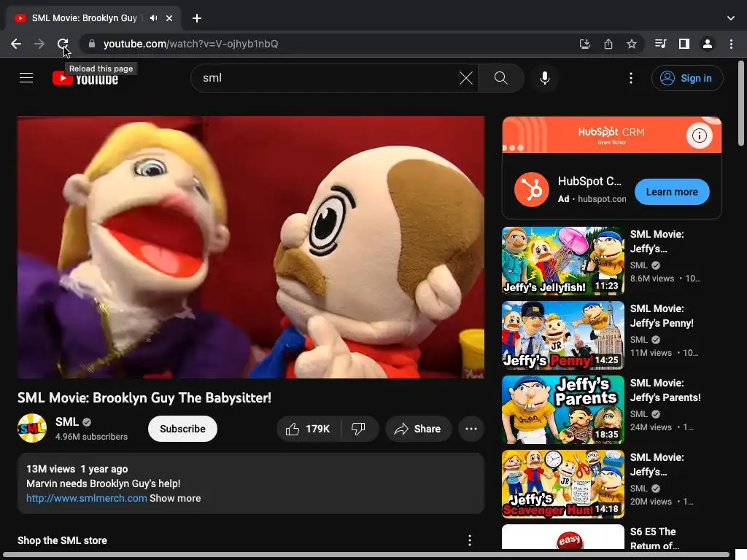Click the horizontal scrollbar at bottom
The width and height of the screenshot is (747, 560).
pyautogui.click(x=366, y=555)
